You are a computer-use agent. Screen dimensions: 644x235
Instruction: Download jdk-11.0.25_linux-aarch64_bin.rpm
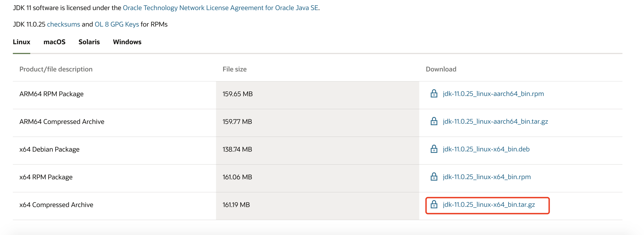point(493,94)
